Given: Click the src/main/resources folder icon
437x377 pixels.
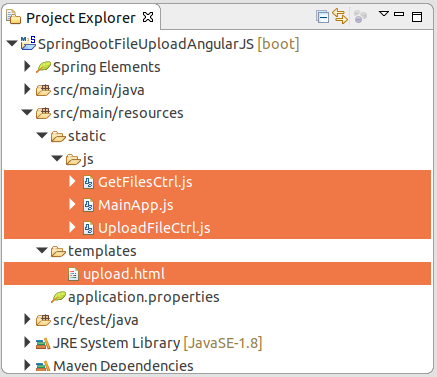Looking at the screenshot, I should point(43,113).
